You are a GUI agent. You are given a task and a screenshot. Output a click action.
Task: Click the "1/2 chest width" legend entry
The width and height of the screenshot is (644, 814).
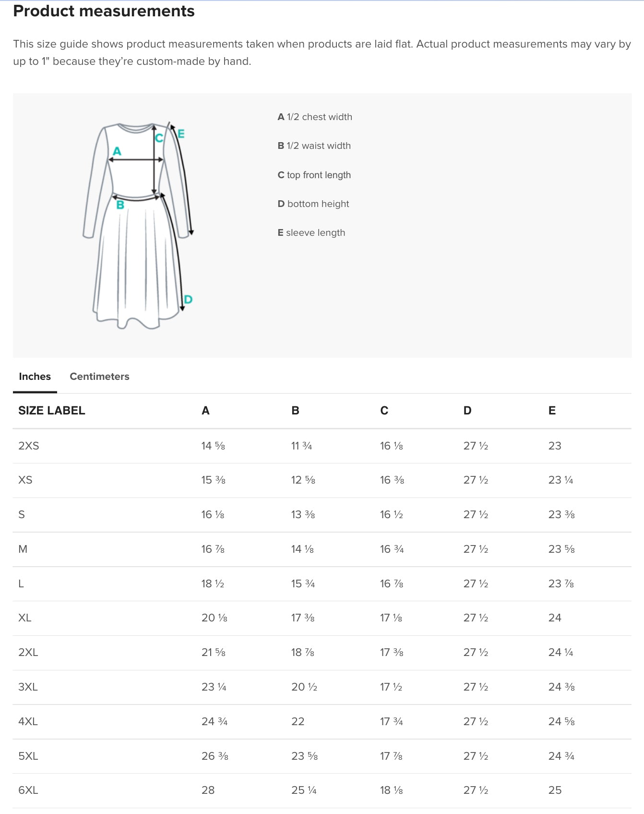pos(315,117)
